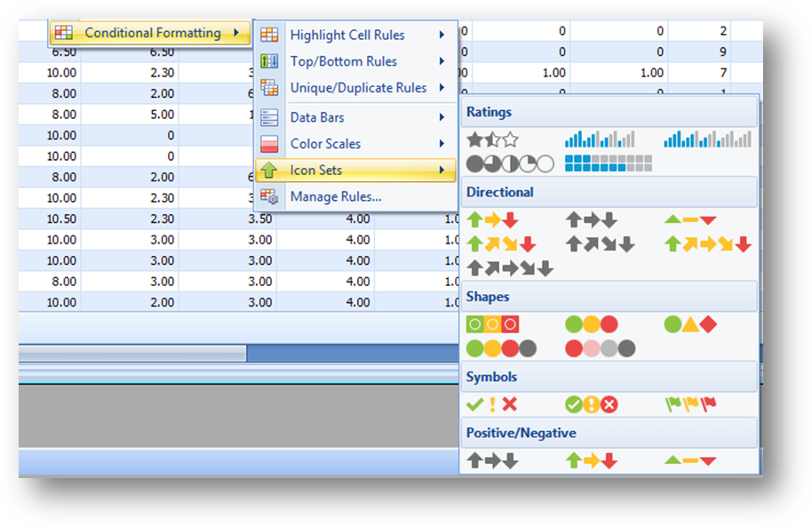Click the cell containing 3.50
This screenshot has height=527, width=812.
[227, 220]
